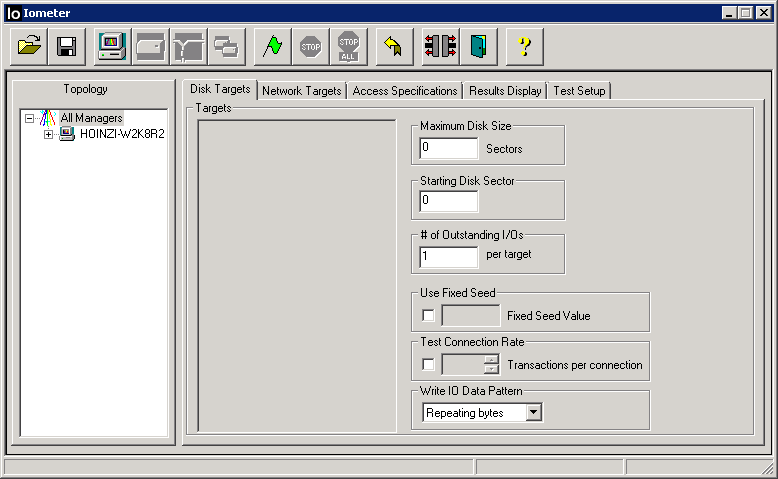This screenshot has height=479, width=778.
Task: Select All Managers in the topology tree
Action: point(91,118)
